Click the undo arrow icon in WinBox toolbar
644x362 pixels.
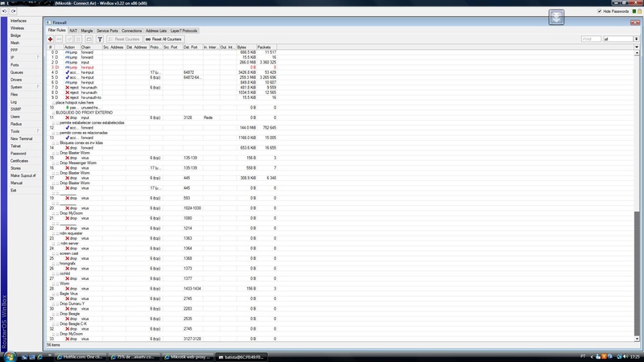tap(5, 11)
